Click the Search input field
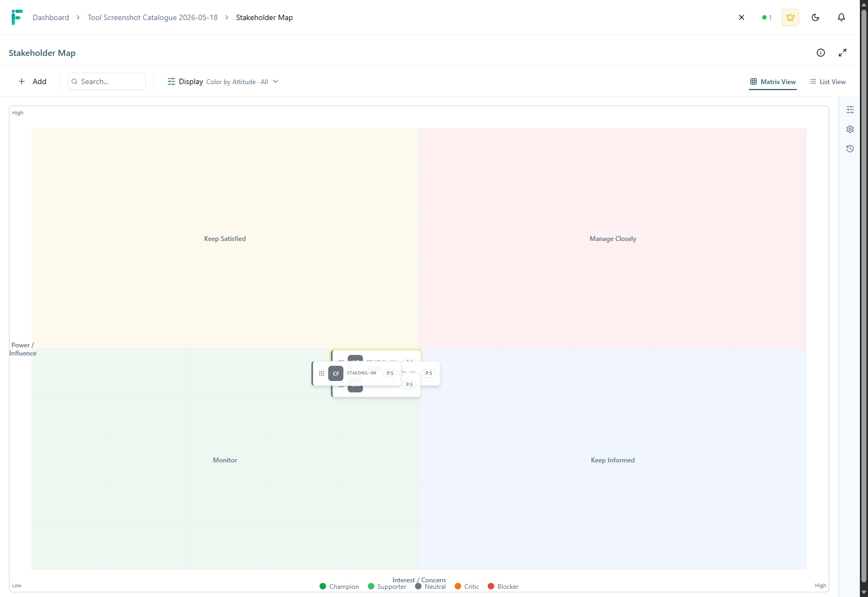Viewport: 868px width, 597px height. pyautogui.click(x=107, y=81)
